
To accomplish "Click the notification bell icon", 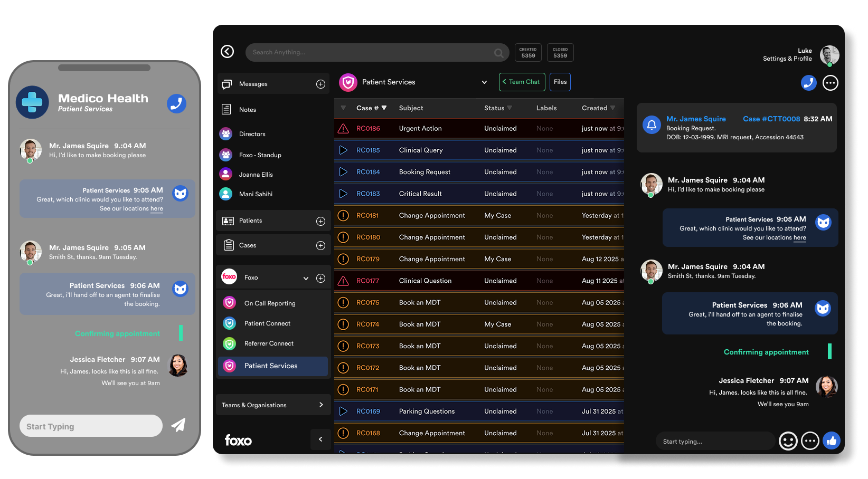I will click(652, 125).
